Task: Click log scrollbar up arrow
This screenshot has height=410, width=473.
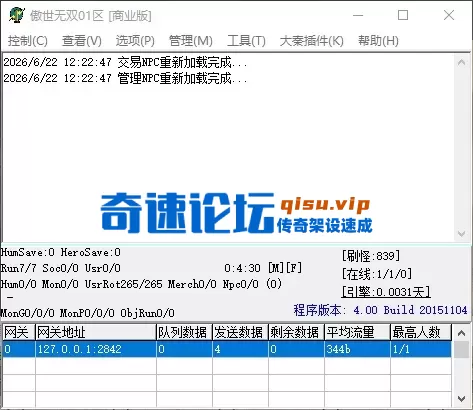Action: 462,62
